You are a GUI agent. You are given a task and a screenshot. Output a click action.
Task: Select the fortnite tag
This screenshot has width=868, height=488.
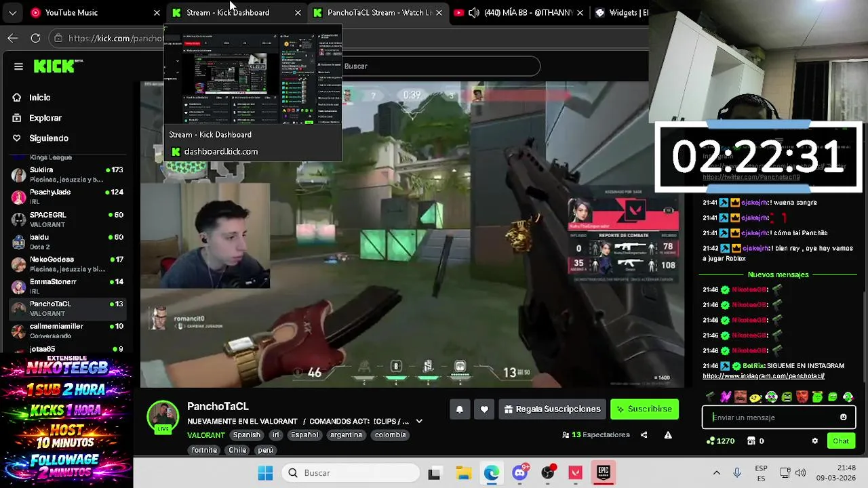point(204,450)
